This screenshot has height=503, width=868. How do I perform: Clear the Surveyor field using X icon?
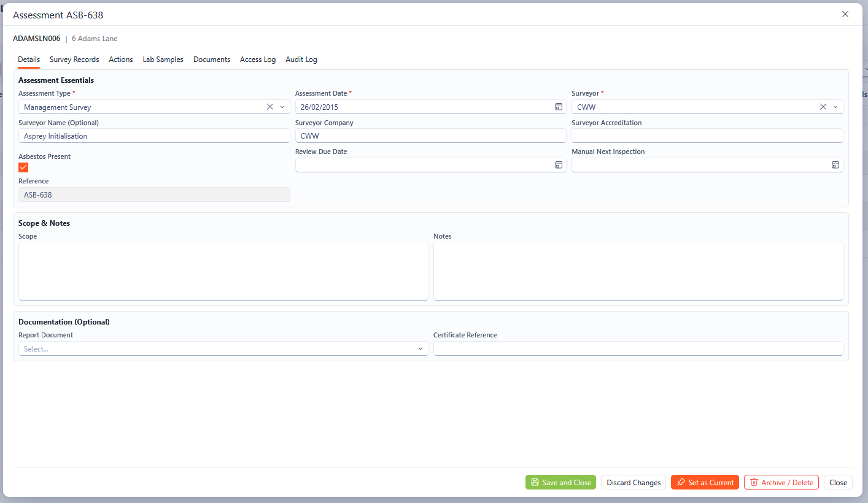823,107
